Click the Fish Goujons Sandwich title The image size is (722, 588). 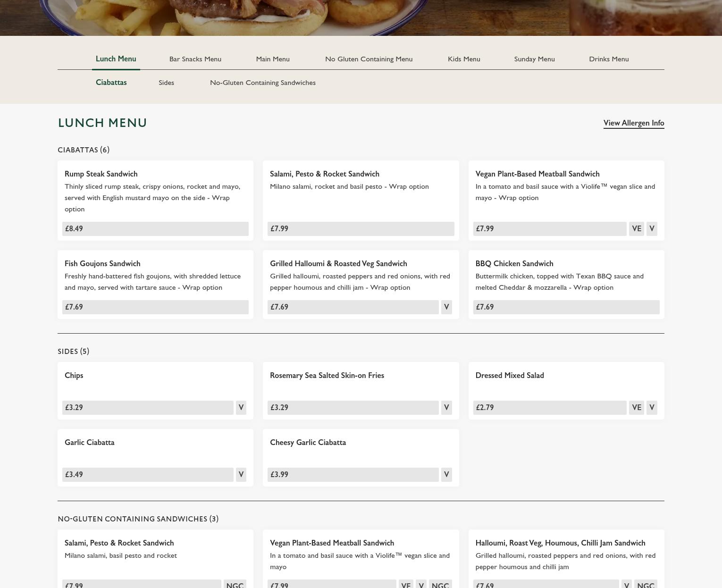pyautogui.click(x=102, y=264)
